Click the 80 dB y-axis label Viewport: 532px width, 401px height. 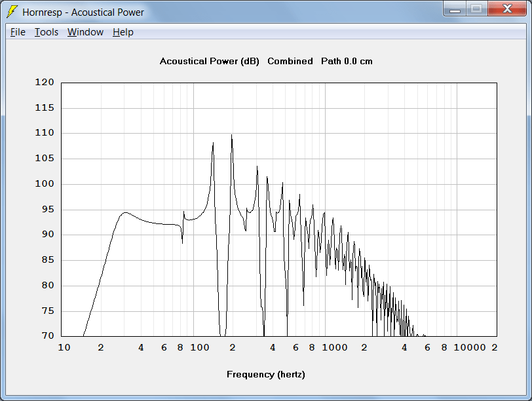48,285
